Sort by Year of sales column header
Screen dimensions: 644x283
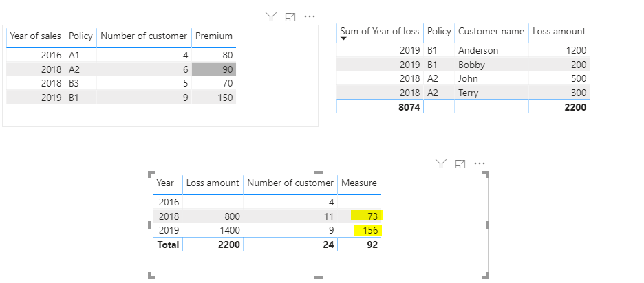pos(35,36)
